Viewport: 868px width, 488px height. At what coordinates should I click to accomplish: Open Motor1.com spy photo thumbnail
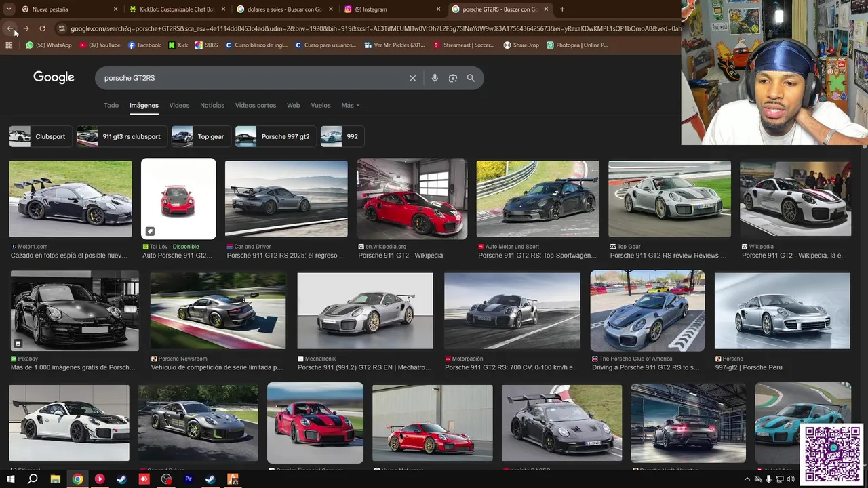(71, 198)
